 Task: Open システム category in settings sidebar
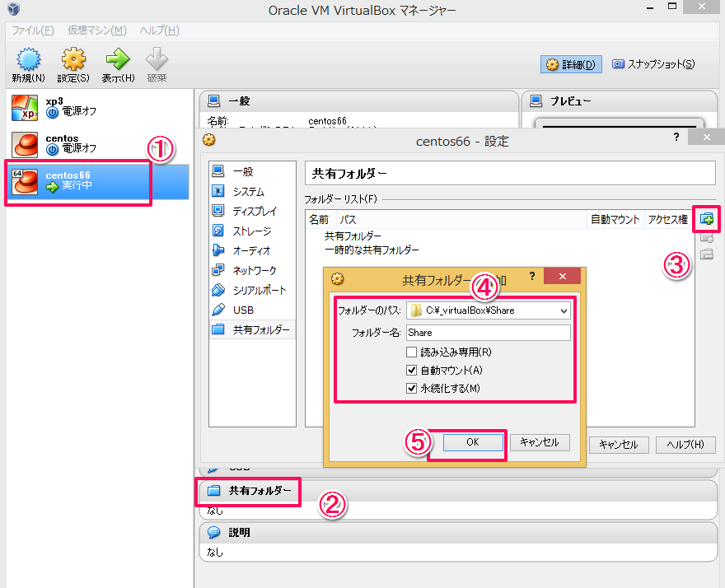point(252,191)
